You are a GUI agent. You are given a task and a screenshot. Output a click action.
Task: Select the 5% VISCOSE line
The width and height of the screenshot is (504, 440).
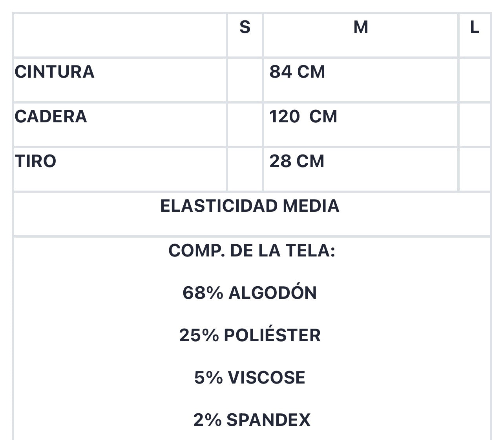250,377
